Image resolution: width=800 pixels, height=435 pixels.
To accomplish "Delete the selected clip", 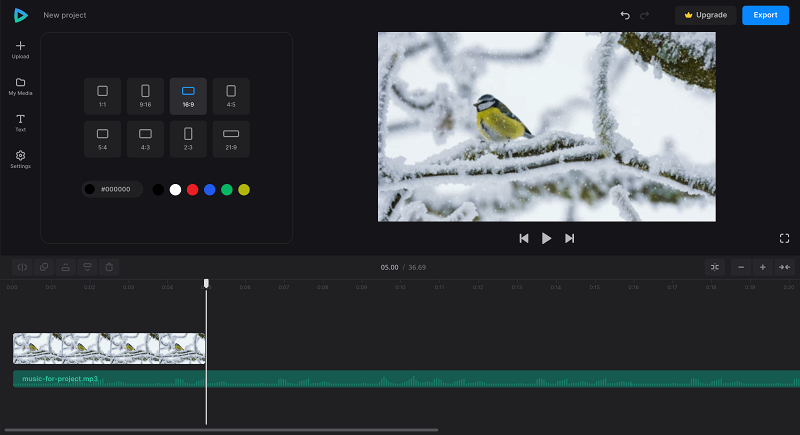I will [109, 267].
